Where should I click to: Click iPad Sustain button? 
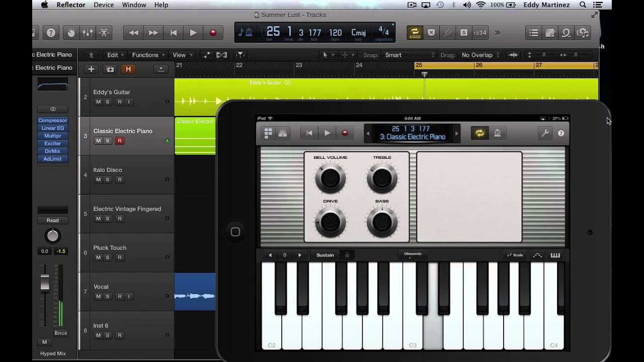(325, 255)
